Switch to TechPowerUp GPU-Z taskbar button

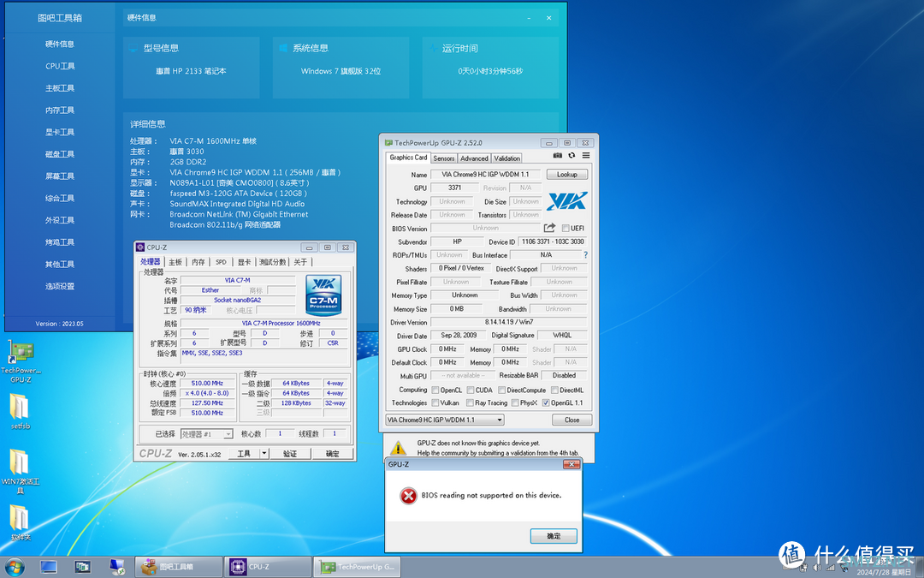tap(357, 567)
